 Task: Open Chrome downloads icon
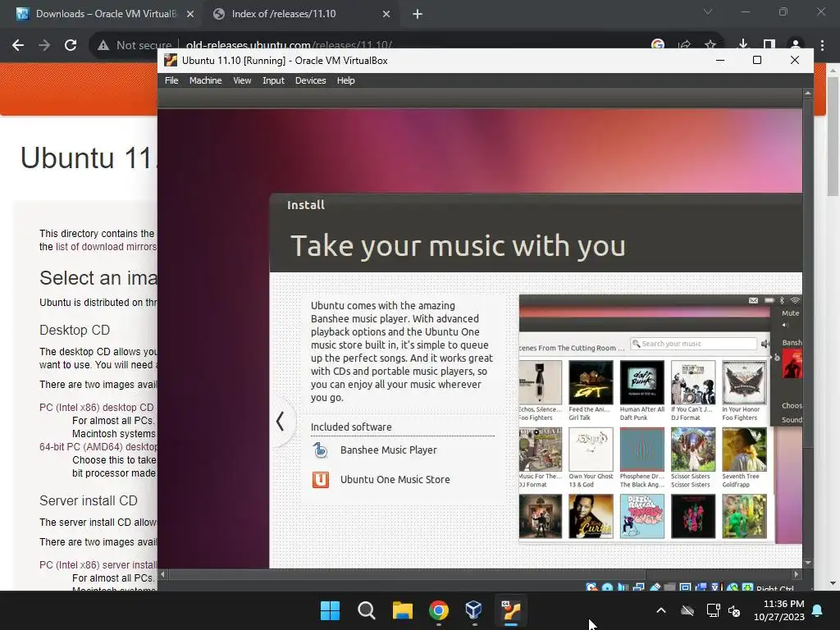click(x=743, y=44)
